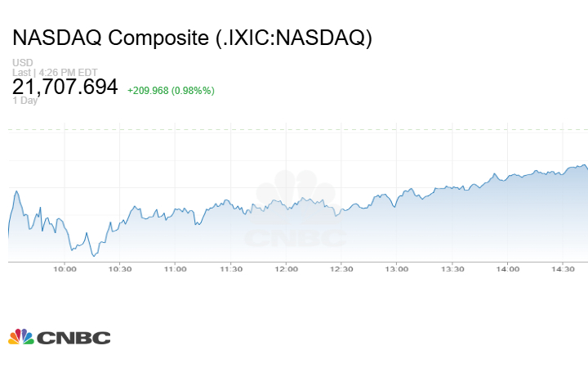Image resolution: width=588 pixels, height=368 pixels.
Task: Click the 10:30 time axis label
Action: click(120, 269)
